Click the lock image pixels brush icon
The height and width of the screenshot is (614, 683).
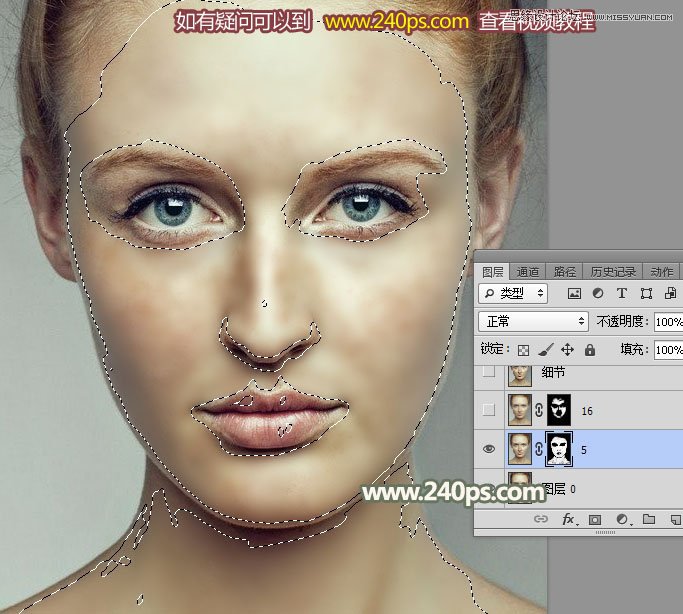pyautogui.click(x=546, y=350)
